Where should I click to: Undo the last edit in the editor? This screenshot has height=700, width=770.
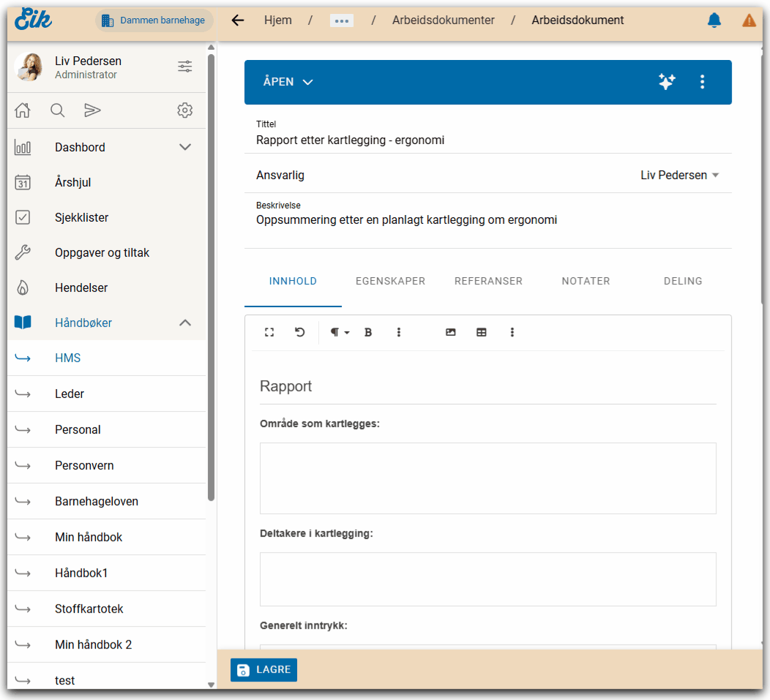point(300,332)
